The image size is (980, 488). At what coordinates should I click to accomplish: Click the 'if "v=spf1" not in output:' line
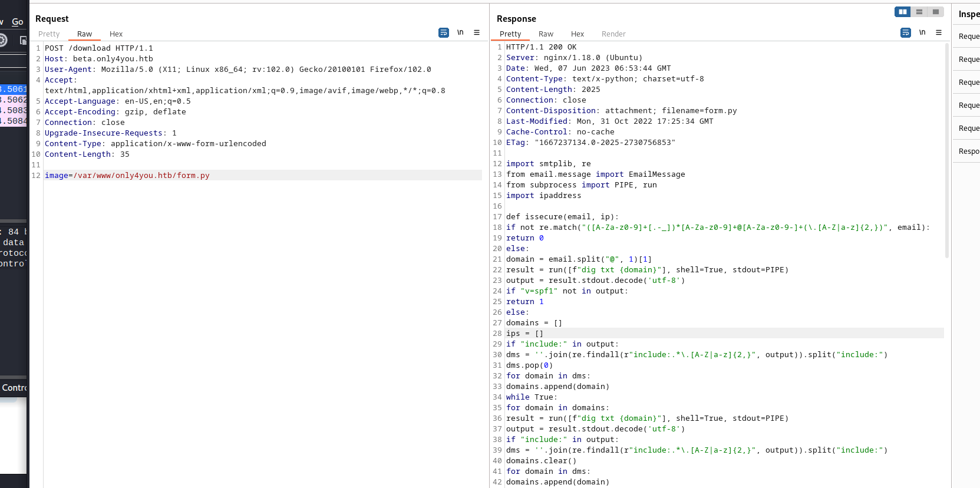click(x=567, y=291)
